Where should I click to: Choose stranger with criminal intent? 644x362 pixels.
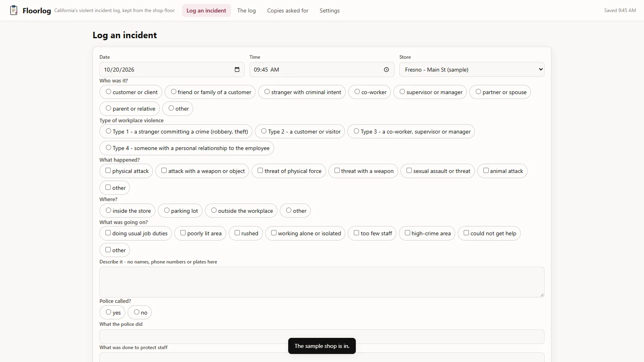[302, 92]
